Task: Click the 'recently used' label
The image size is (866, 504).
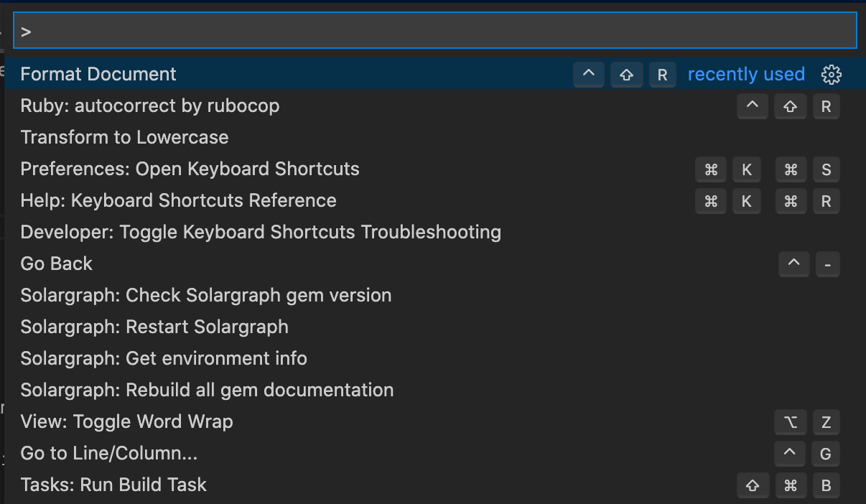Action: (x=746, y=74)
